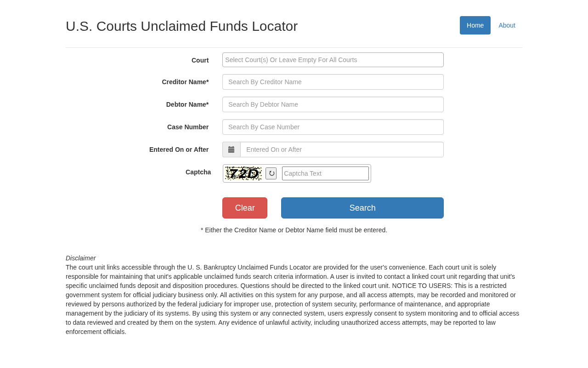Image resolution: width=588 pixels, height=368 pixels.
Task: Click the Entered On or After label
Action: pos(179,149)
